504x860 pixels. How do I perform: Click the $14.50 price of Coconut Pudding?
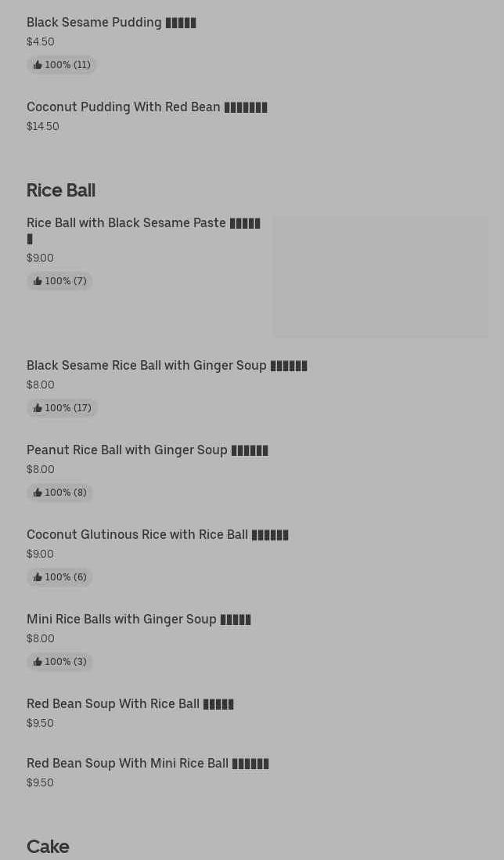[43, 126]
